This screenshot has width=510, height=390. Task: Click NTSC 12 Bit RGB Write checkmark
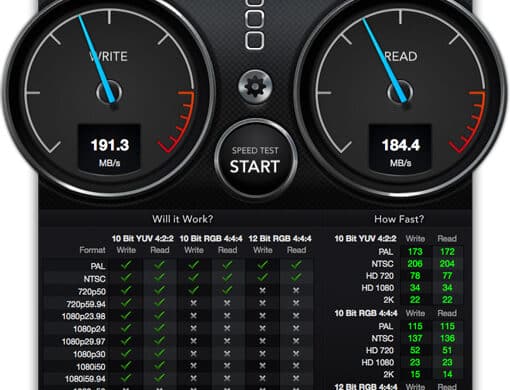click(263, 278)
